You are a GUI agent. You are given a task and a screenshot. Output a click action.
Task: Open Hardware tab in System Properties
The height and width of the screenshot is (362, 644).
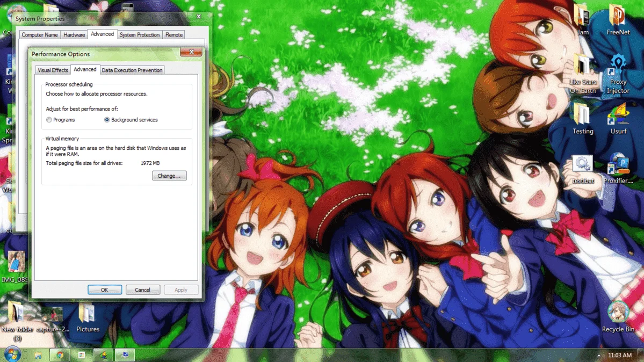[74, 35]
